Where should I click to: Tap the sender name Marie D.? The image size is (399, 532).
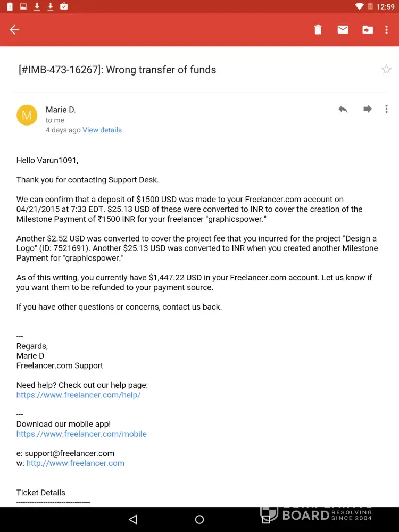(61, 110)
